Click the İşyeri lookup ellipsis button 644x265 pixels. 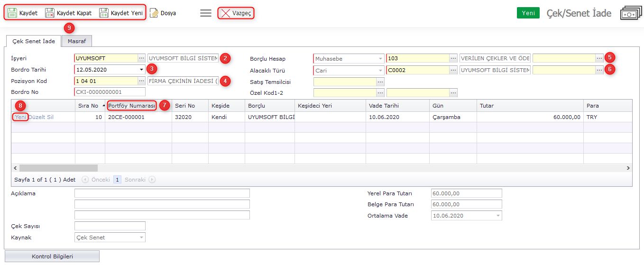point(141,58)
